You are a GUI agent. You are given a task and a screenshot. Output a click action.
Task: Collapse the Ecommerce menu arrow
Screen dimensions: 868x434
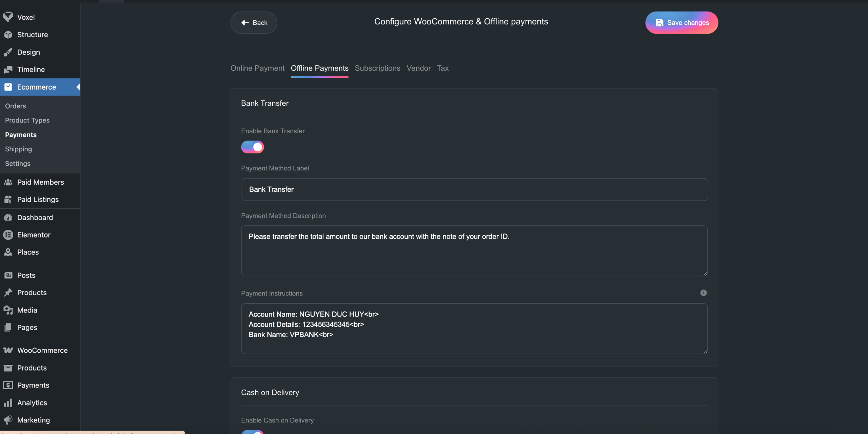click(x=78, y=87)
